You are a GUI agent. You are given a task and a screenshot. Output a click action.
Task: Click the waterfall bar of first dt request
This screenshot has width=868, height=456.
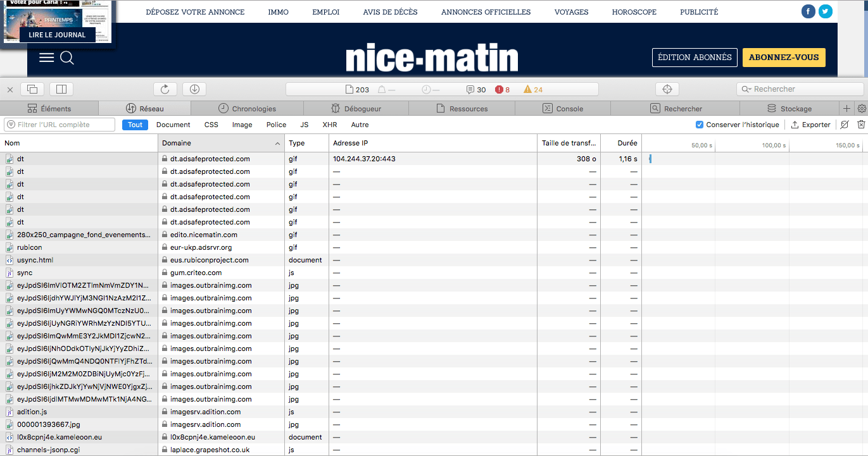pyautogui.click(x=650, y=159)
